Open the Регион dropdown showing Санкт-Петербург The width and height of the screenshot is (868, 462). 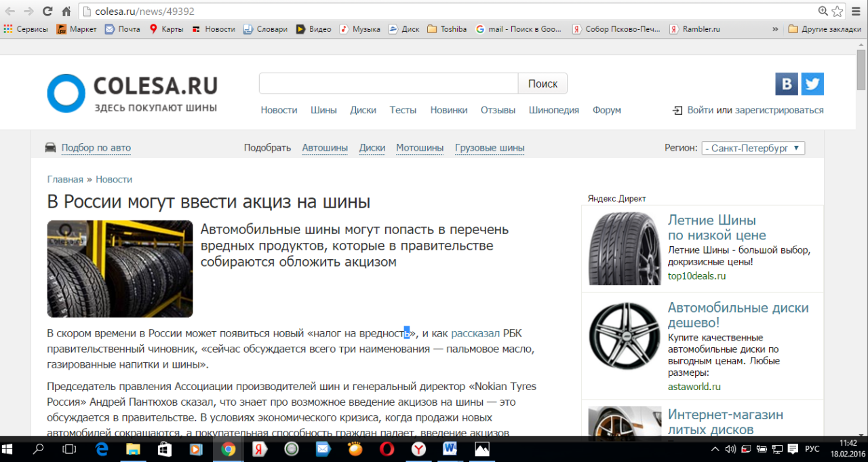click(x=753, y=148)
